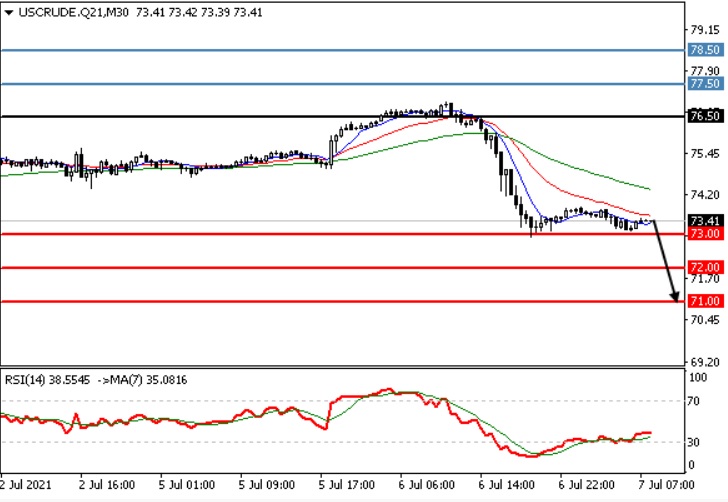Select the 72.00 red support level label
This screenshot has width=728, height=502.
point(705,267)
